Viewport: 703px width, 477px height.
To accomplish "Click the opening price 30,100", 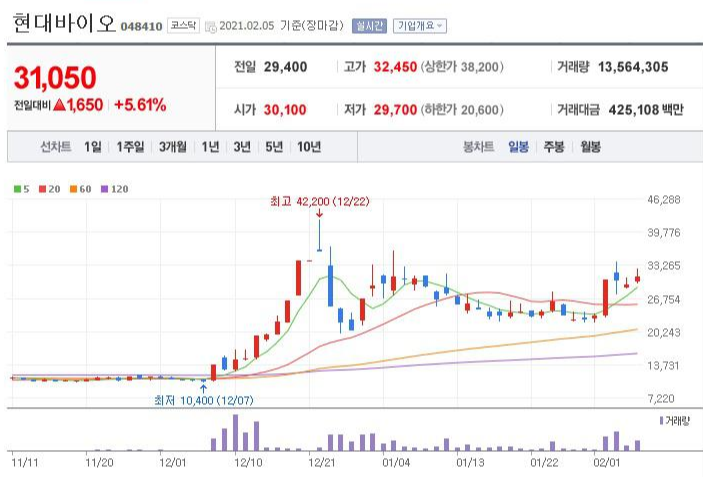I will tap(285, 110).
